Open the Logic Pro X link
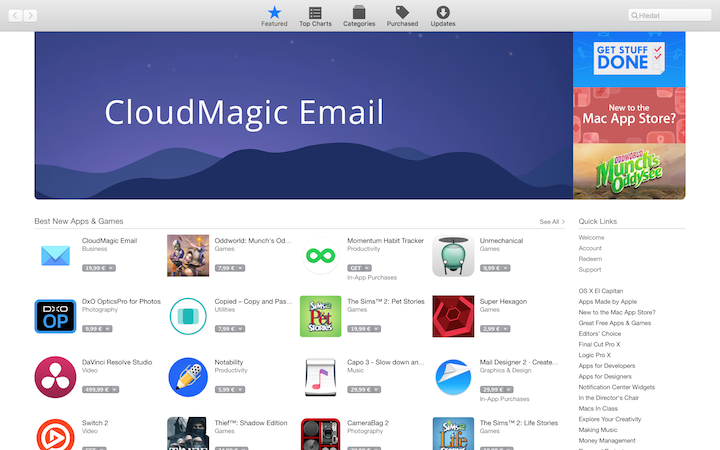 [x=594, y=355]
